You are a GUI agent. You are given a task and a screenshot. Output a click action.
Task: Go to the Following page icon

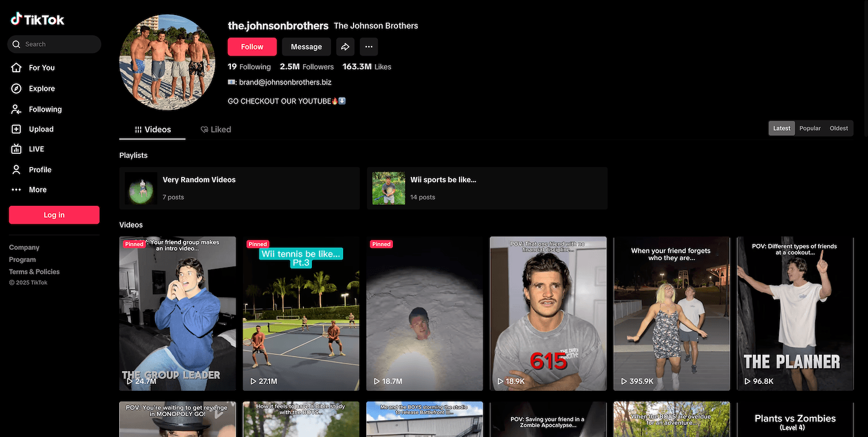coord(16,109)
